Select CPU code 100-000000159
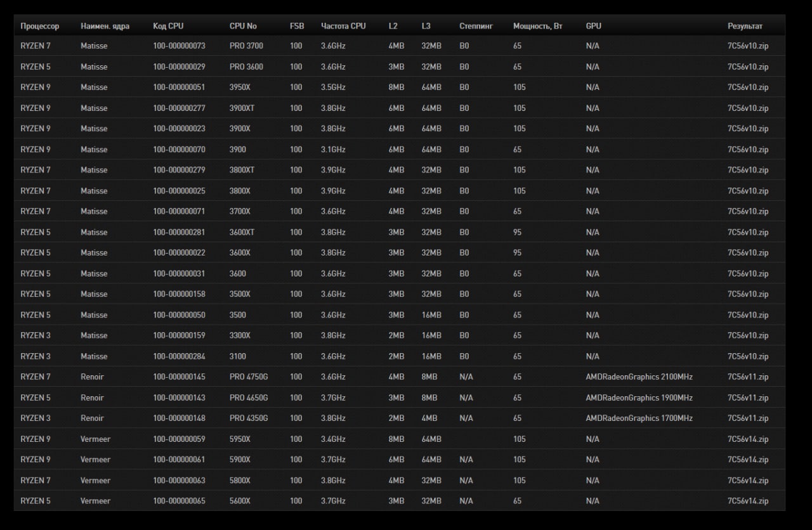Image resolution: width=812 pixels, height=530 pixels. click(x=179, y=335)
